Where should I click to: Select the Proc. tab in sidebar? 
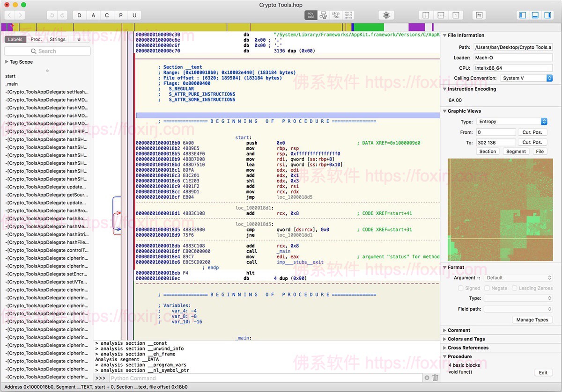coord(36,39)
